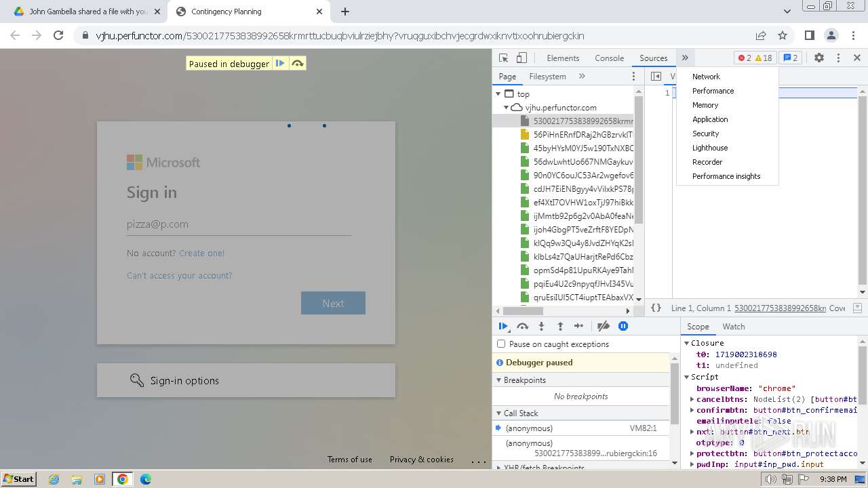Click the Next sign-in button
This screenshot has width=868, height=488.
tap(333, 303)
